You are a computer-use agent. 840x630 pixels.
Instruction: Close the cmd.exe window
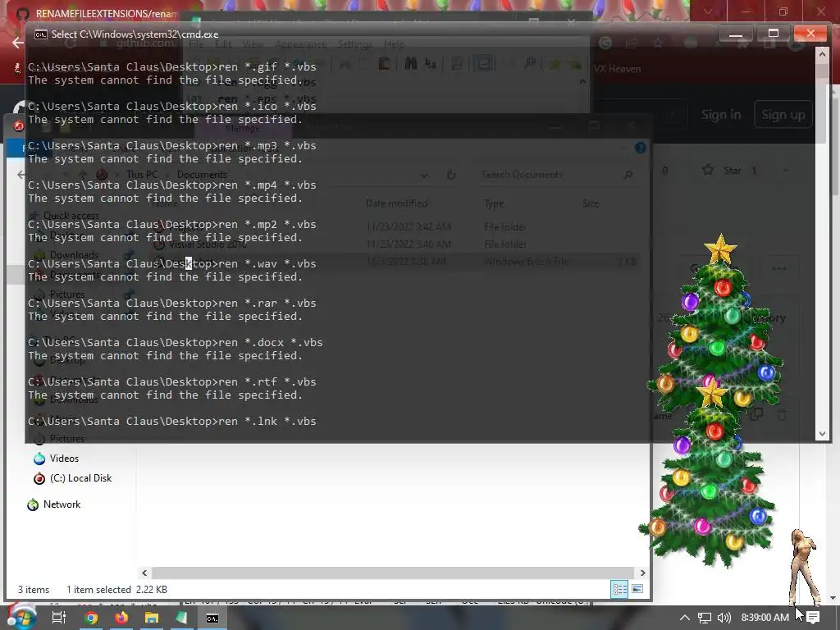(810, 34)
